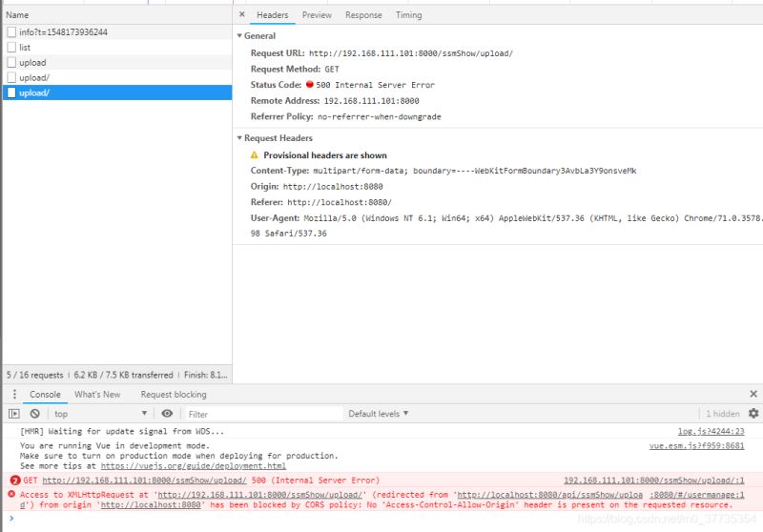Open the What's New drawer tab
This screenshot has width=763, height=532.
pyautogui.click(x=97, y=395)
